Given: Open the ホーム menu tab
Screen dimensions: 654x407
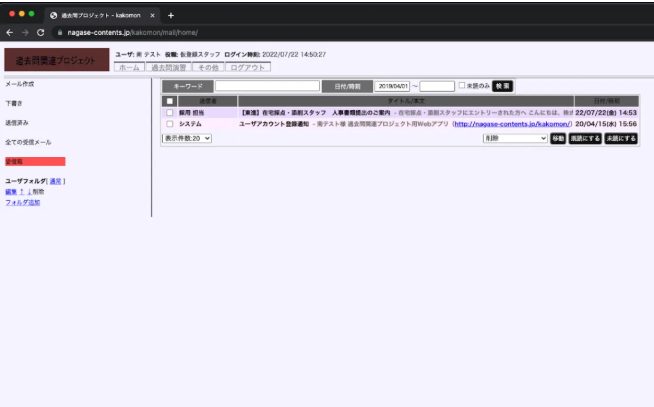Looking at the screenshot, I should pyautogui.click(x=129, y=67).
